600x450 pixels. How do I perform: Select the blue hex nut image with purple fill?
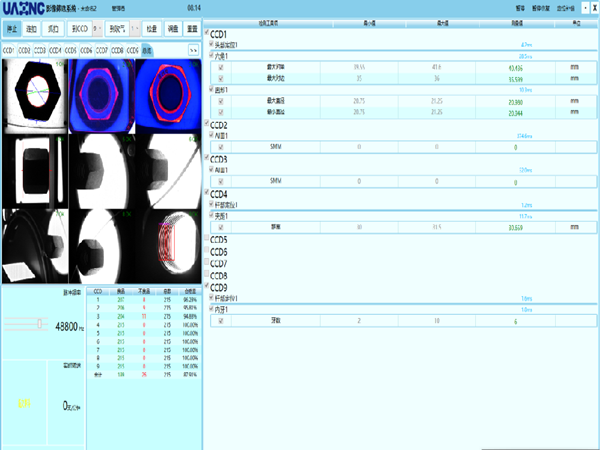tap(99, 95)
